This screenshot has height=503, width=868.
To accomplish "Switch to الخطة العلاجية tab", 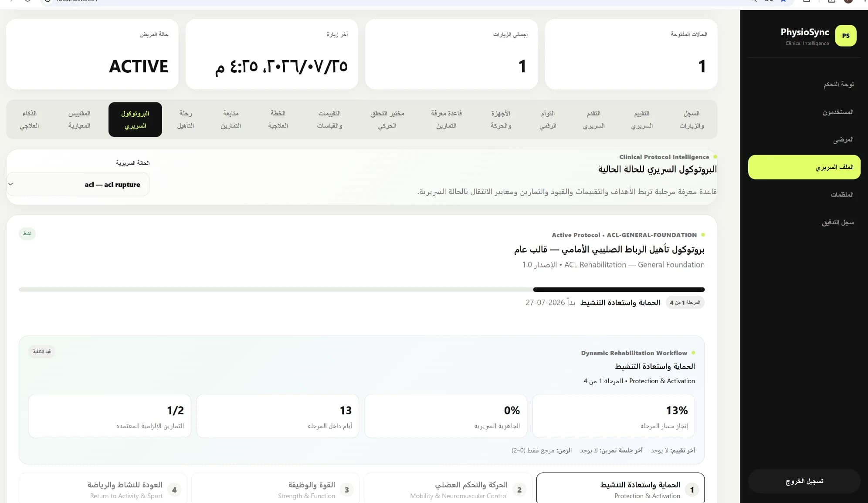I will pyautogui.click(x=278, y=120).
